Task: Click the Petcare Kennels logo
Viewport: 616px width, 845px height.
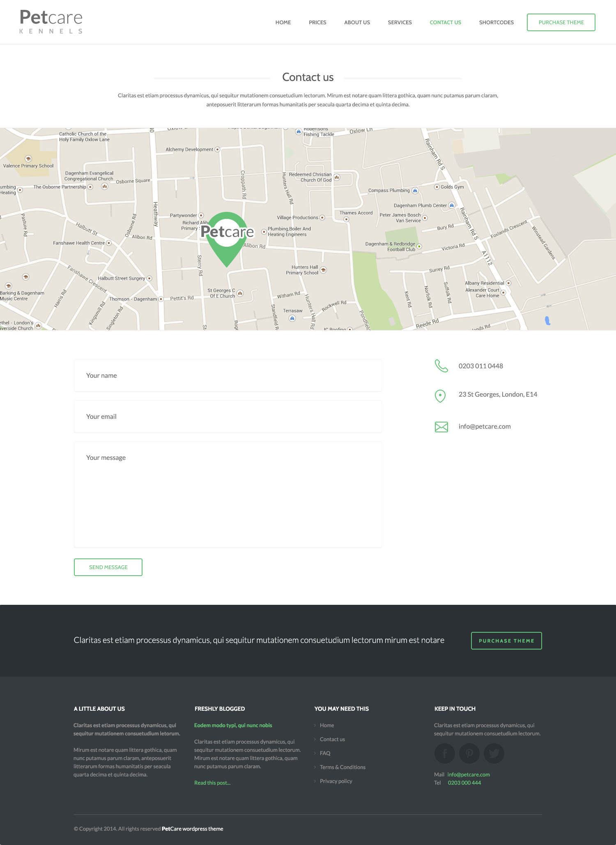Action: [x=51, y=22]
